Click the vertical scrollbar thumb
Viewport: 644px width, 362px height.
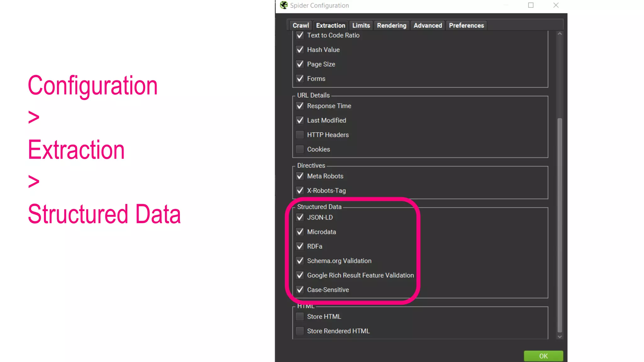[x=560, y=225]
